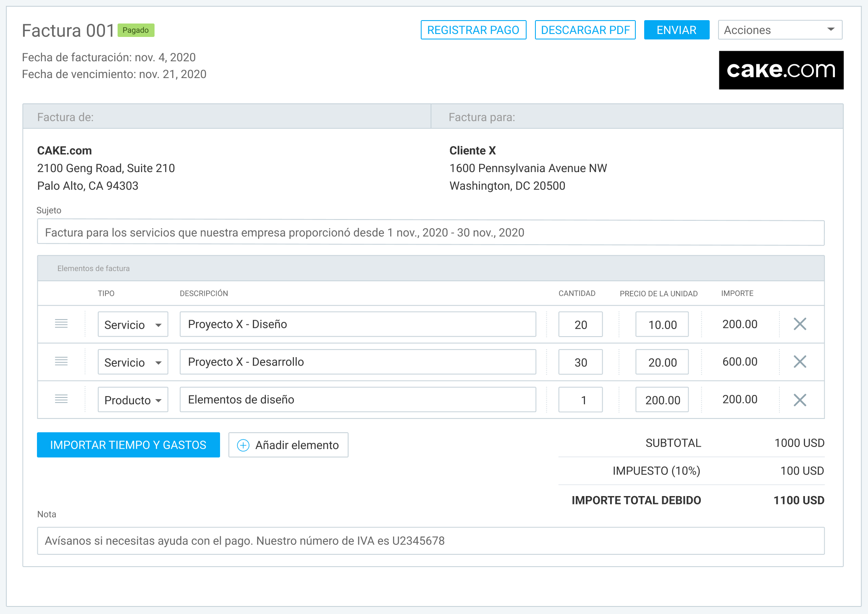Open the Acciones dropdown
Screen dimensions: 868x614
[x=780, y=30]
